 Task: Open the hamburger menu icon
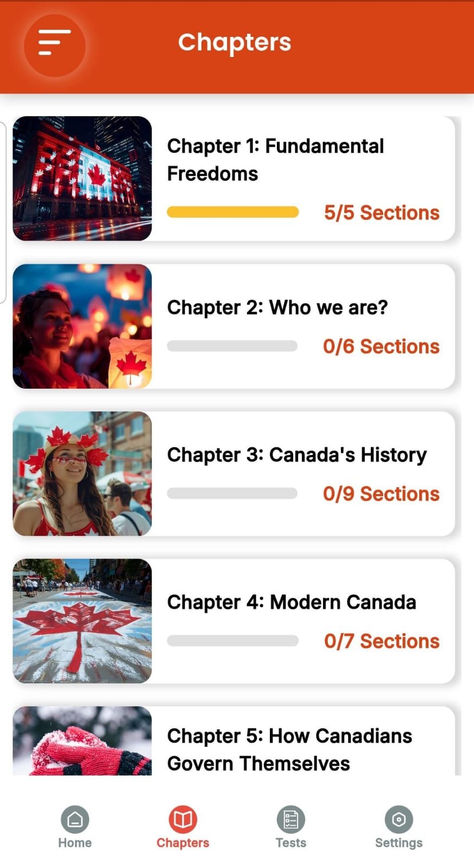[x=54, y=43]
